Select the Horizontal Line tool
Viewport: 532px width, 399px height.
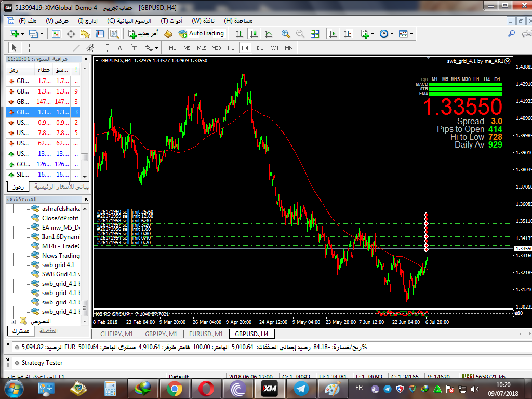(x=61, y=48)
